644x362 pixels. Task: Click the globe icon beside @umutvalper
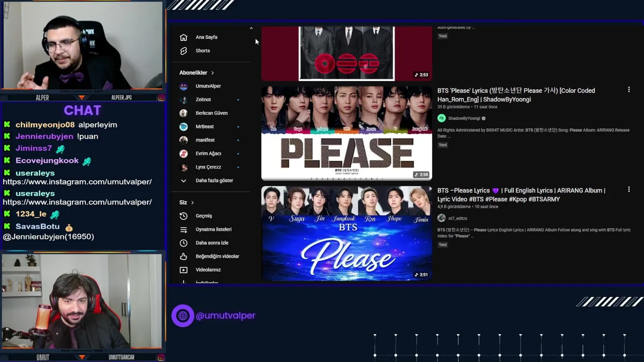pos(183,316)
